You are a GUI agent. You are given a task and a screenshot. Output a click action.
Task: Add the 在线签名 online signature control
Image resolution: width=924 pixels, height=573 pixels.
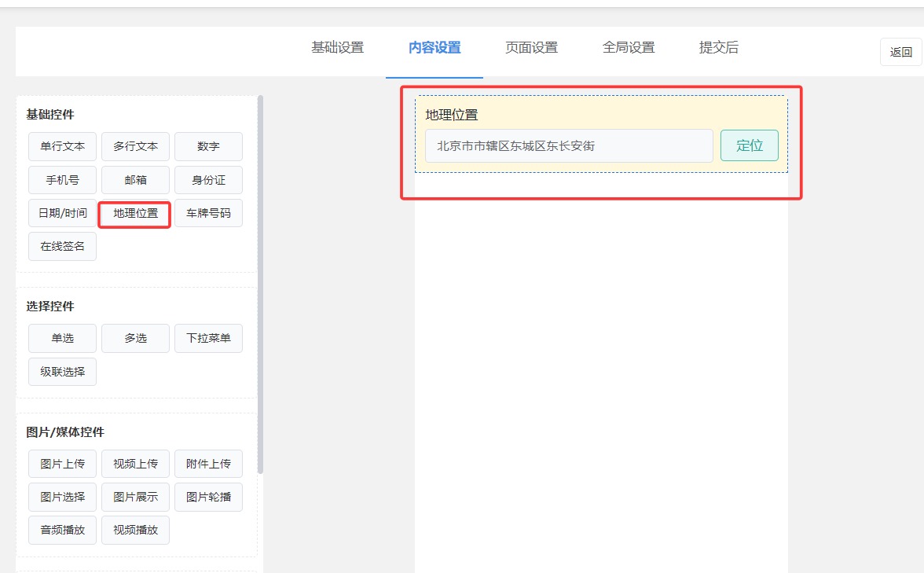pyautogui.click(x=62, y=245)
